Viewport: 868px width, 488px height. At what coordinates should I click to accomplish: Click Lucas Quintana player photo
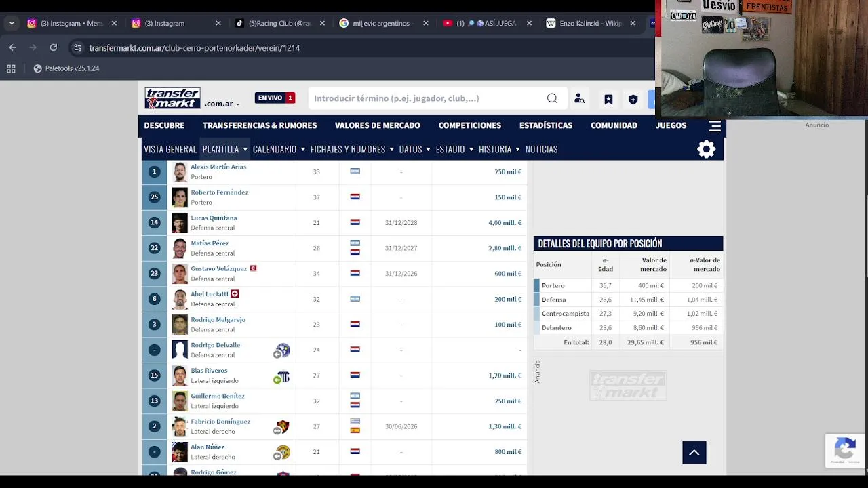pyautogui.click(x=179, y=223)
